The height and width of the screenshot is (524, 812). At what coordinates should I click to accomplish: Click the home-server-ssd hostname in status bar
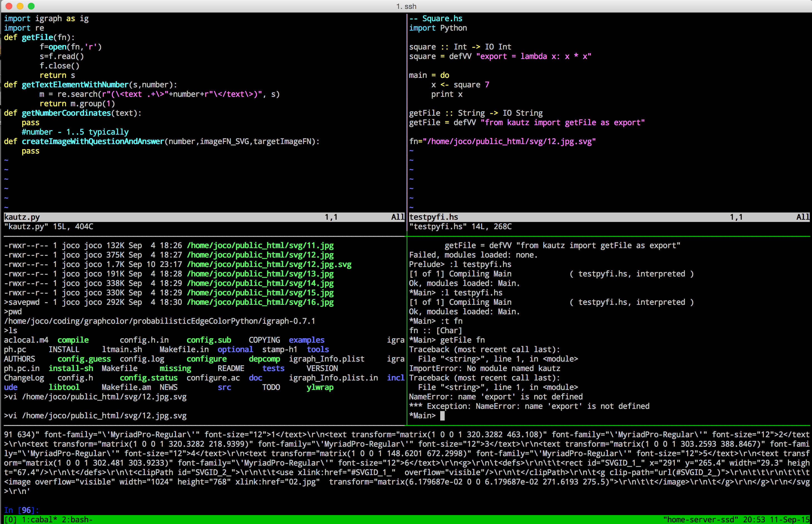[700, 520]
